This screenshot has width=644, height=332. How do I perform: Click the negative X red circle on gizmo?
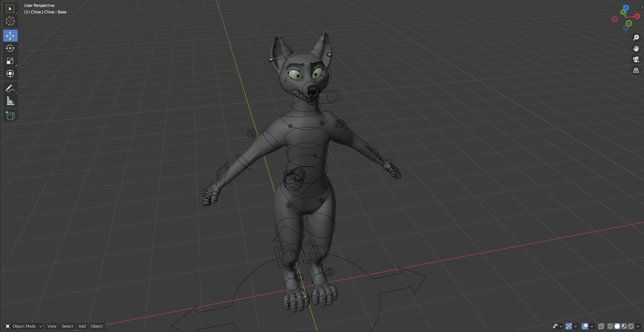615,19
